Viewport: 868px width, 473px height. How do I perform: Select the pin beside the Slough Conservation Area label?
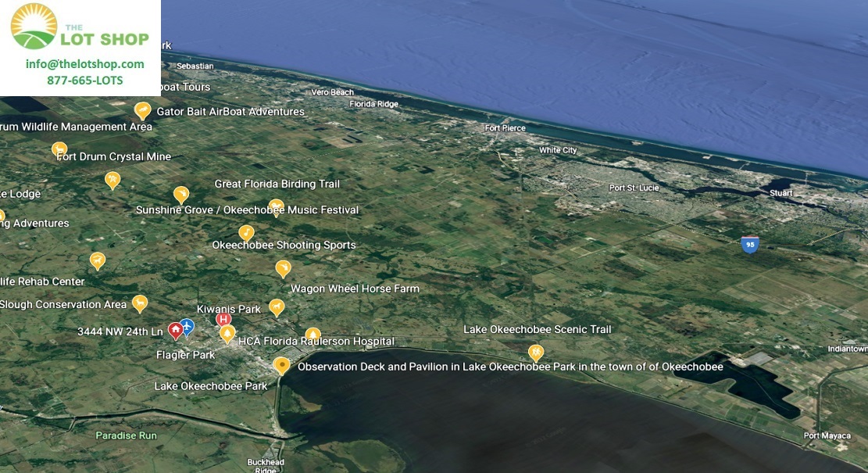pyautogui.click(x=140, y=303)
